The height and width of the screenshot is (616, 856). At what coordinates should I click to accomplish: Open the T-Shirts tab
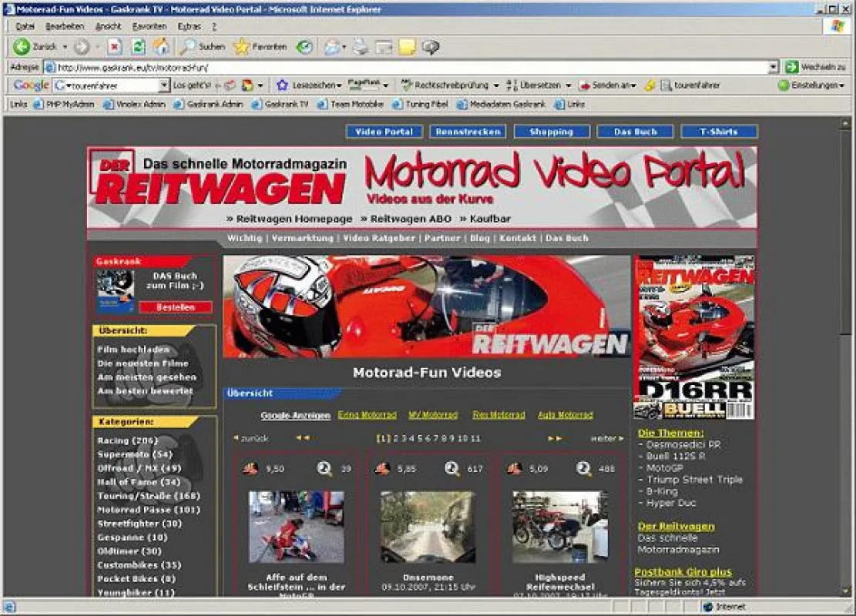[719, 132]
